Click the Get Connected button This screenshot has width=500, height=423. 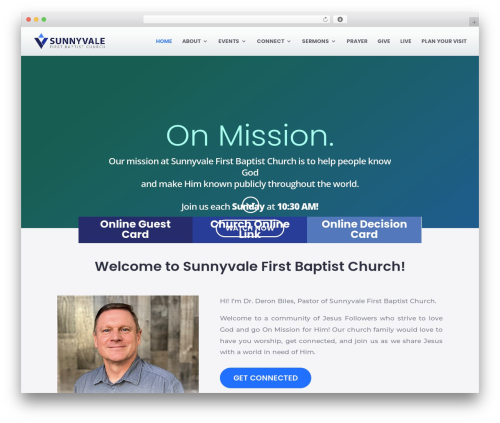265,378
